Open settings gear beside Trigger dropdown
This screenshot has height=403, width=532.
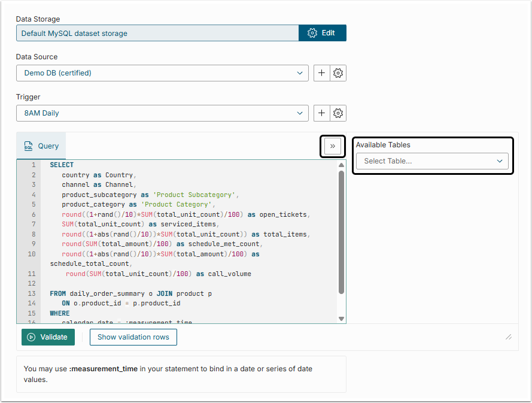point(338,113)
